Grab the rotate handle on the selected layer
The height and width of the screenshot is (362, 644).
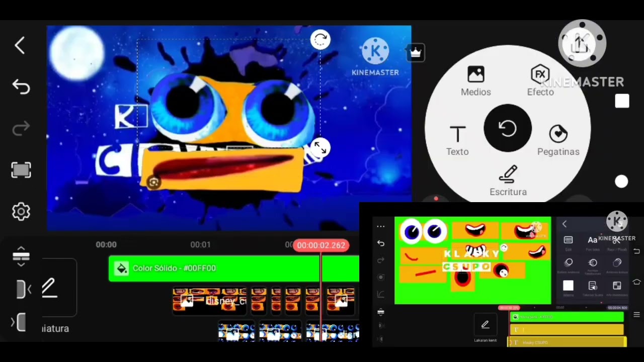tap(320, 40)
